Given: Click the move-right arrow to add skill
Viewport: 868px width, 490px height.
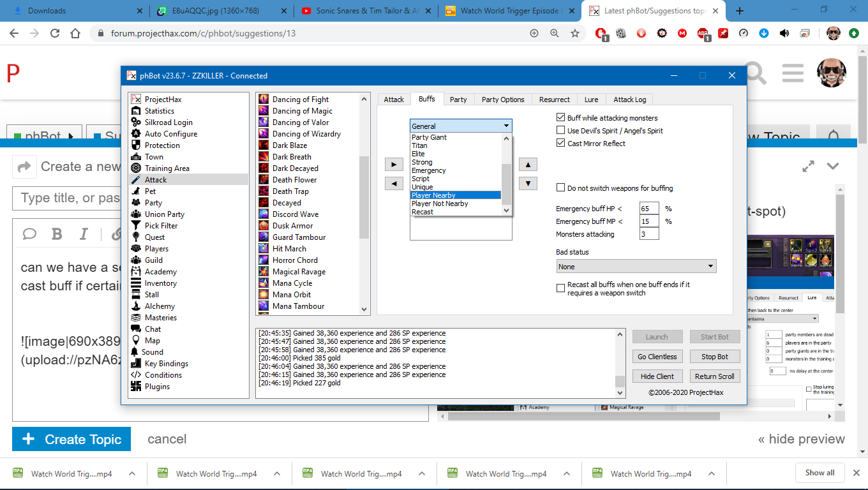Looking at the screenshot, I should click(x=394, y=165).
